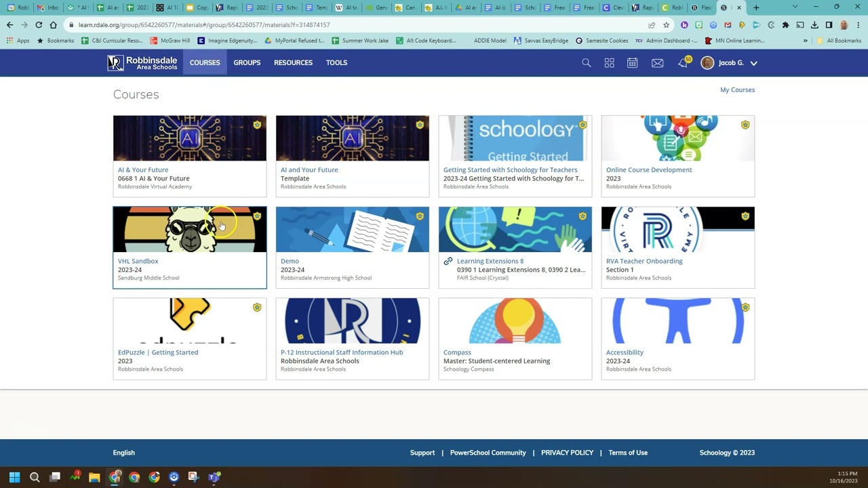Open Windows taskbar search
This screenshot has width=868, height=488.
click(x=35, y=477)
